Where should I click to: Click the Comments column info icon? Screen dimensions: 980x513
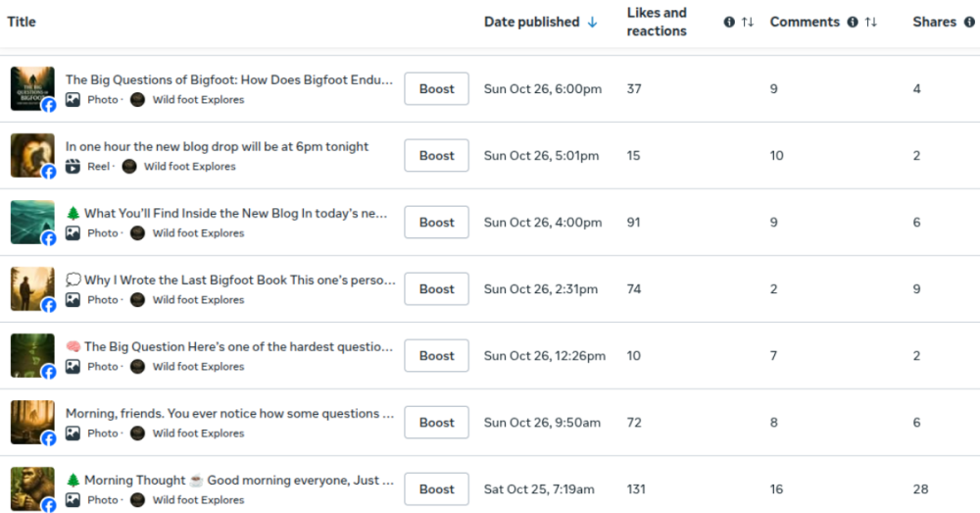tap(852, 23)
